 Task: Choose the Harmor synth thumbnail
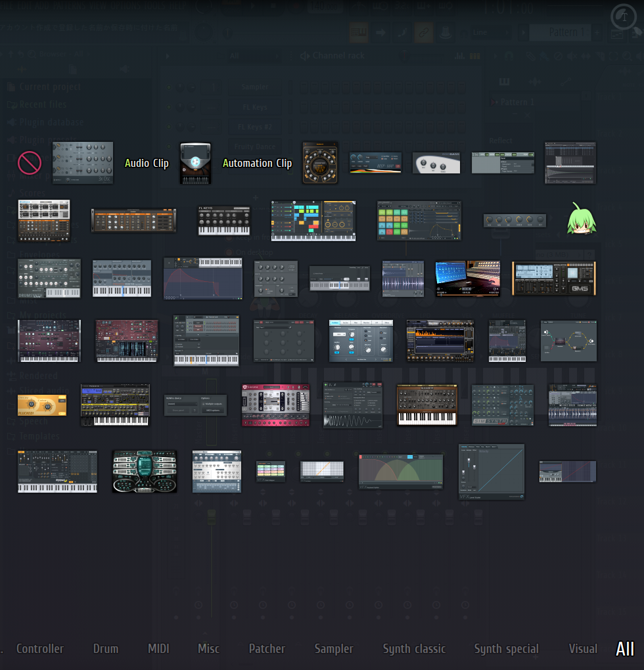[127, 340]
